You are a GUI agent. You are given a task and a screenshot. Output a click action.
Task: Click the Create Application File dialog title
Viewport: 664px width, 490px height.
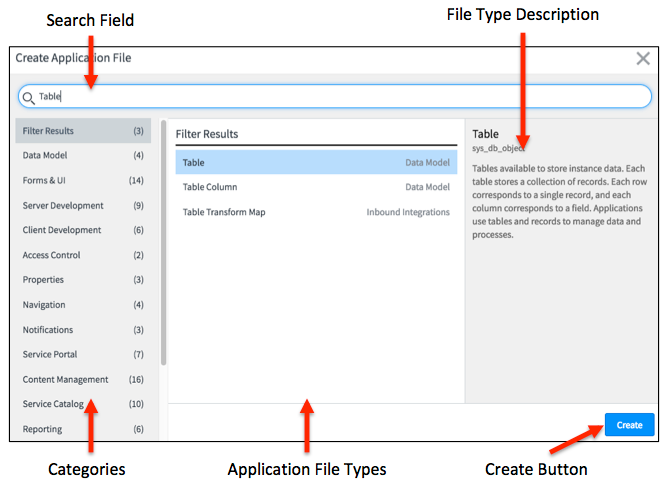tap(73, 58)
